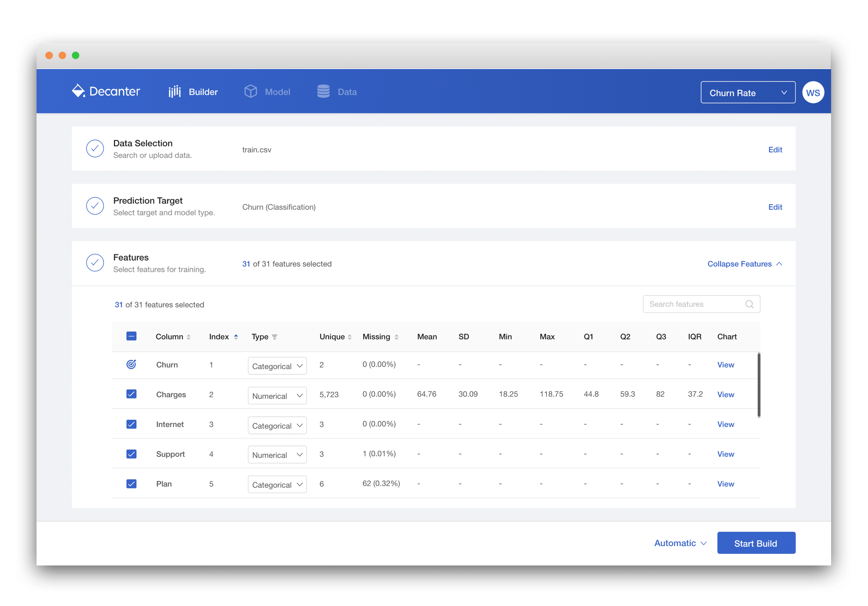The image size is (868, 606).
Task: Click the search magnifier icon
Action: tap(749, 304)
